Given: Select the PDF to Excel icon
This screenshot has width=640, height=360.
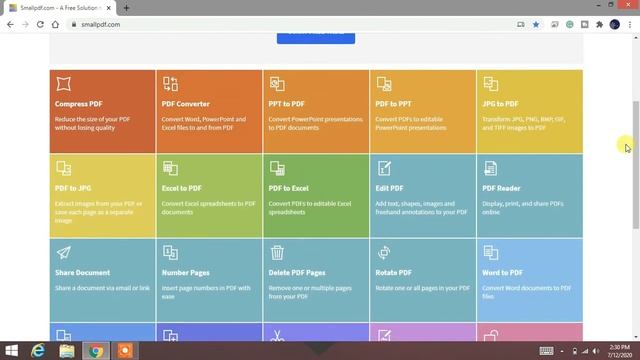Looking at the screenshot, I should point(277,168).
